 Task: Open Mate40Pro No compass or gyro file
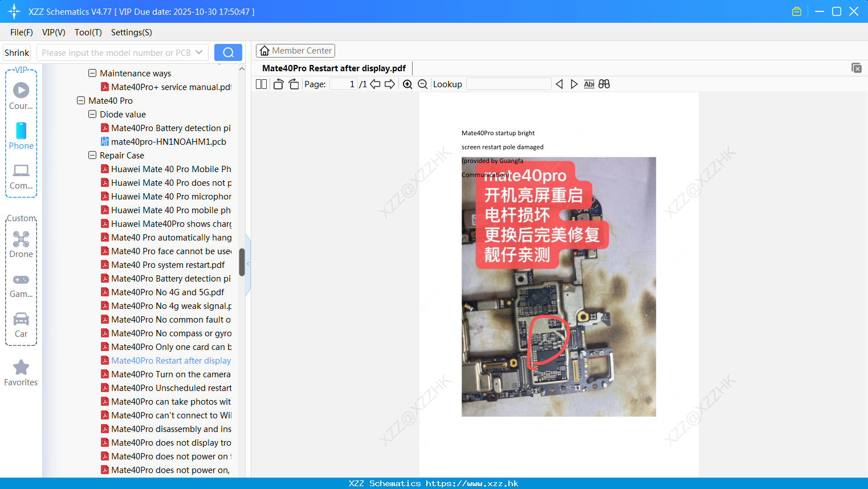(x=166, y=333)
